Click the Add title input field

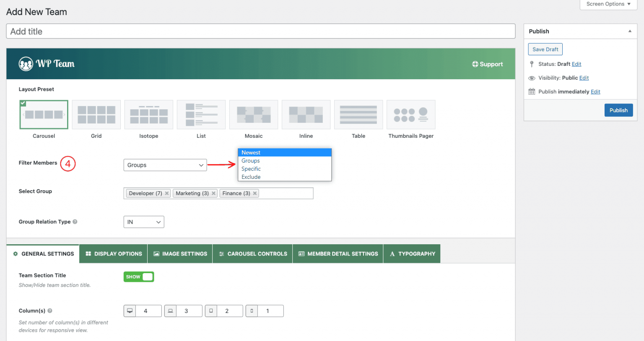[260, 31]
